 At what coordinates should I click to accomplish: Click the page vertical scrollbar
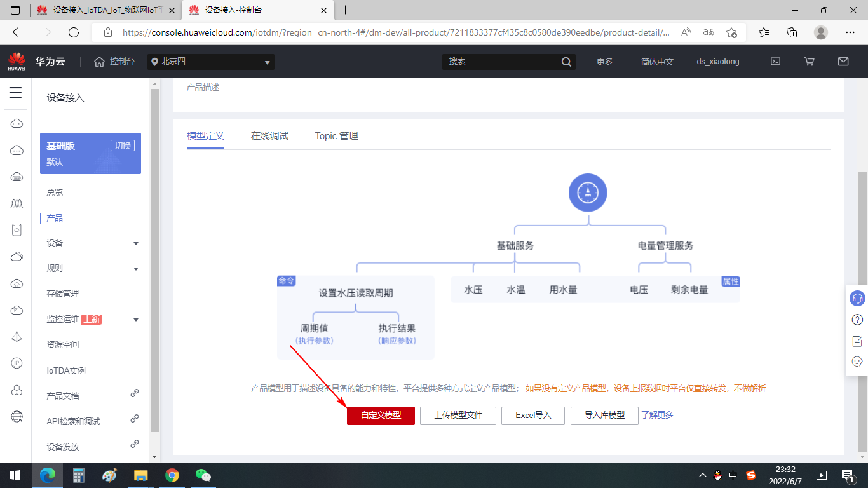click(862, 311)
